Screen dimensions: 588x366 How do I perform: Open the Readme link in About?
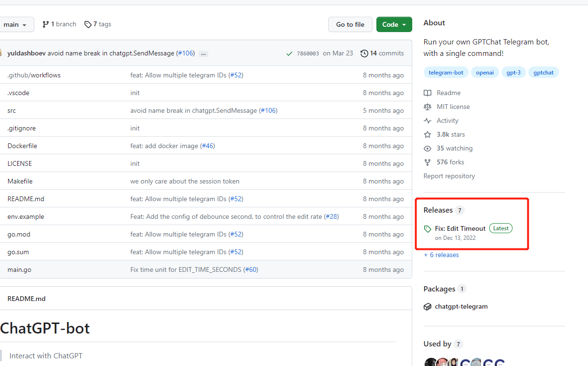tap(449, 93)
